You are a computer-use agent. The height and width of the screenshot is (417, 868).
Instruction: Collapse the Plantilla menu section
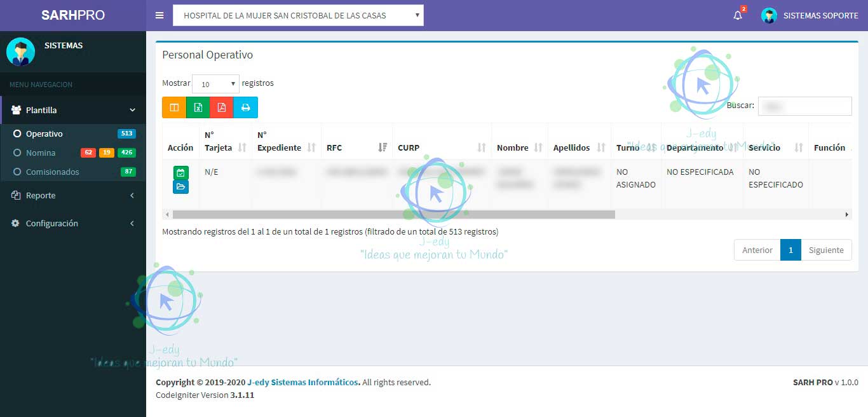(42, 109)
